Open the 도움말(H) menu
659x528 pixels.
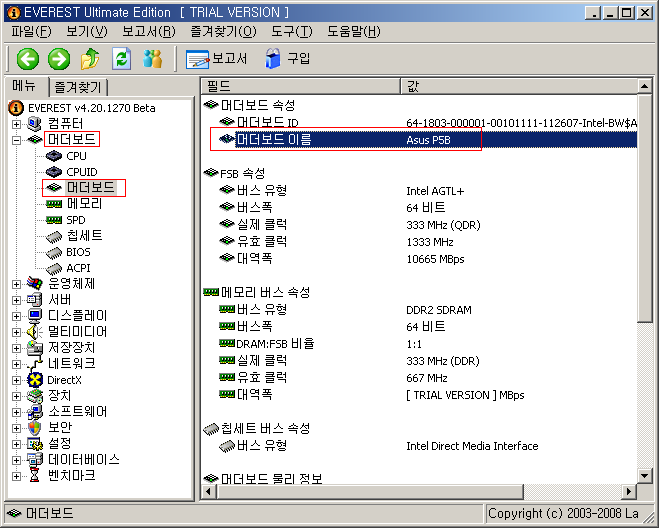click(353, 32)
